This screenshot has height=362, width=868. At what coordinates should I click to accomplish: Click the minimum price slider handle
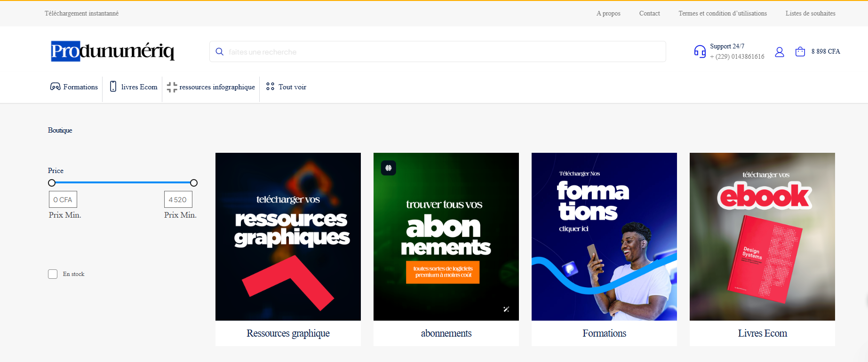pos(52,183)
